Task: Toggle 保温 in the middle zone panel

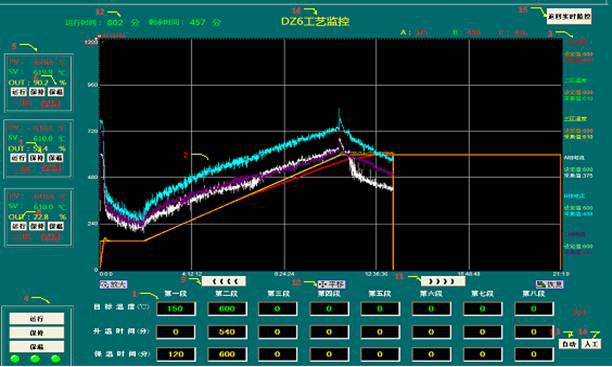Action: click(55, 158)
